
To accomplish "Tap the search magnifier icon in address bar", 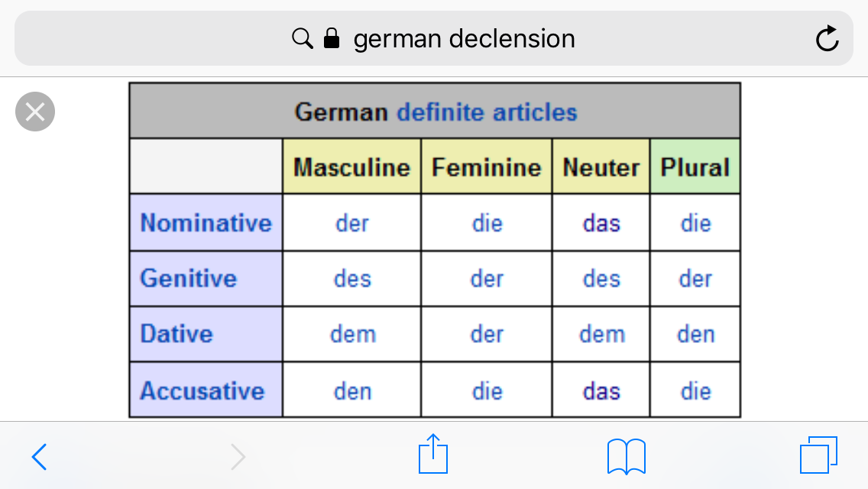I will (303, 38).
